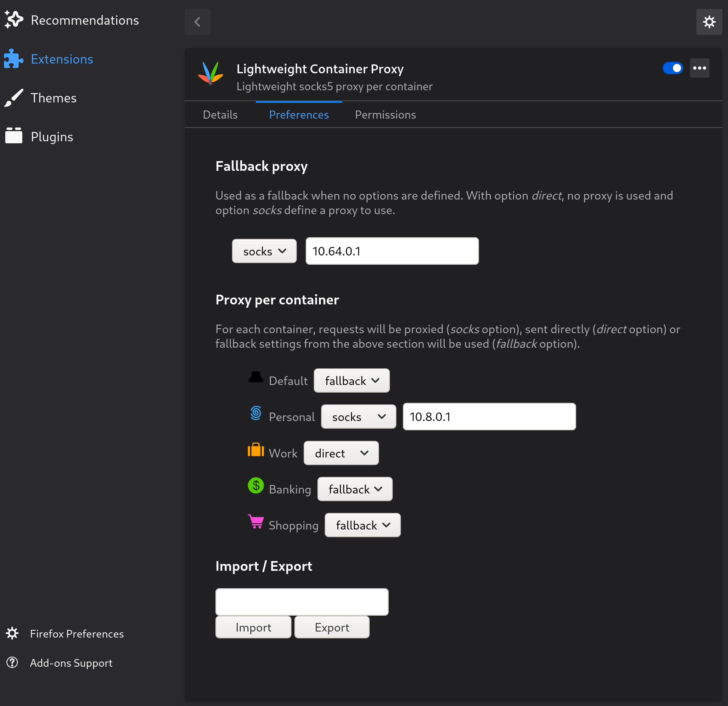The width and height of the screenshot is (728, 706).
Task: Open the extension's more options menu
Action: click(x=699, y=68)
